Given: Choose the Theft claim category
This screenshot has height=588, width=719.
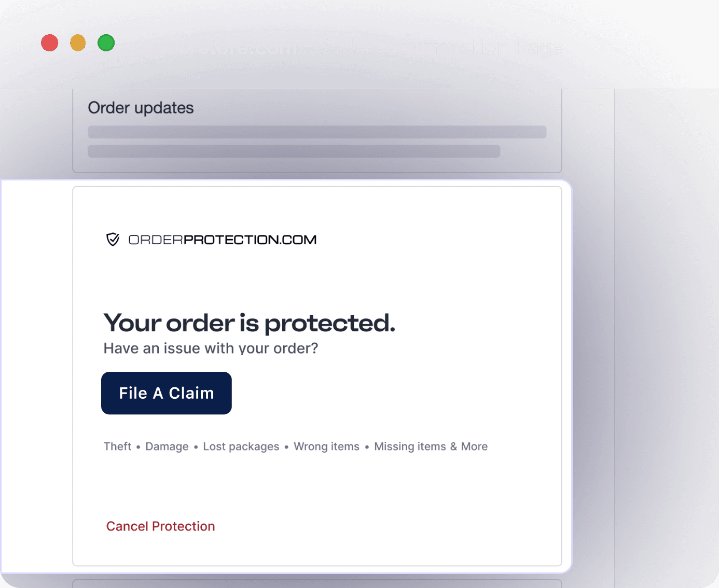Looking at the screenshot, I should pos(117,446).
